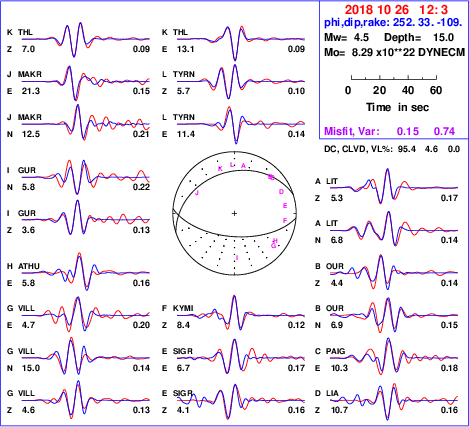Select station marker K on beachball
The image size is (469, 427).
(220, 169)
